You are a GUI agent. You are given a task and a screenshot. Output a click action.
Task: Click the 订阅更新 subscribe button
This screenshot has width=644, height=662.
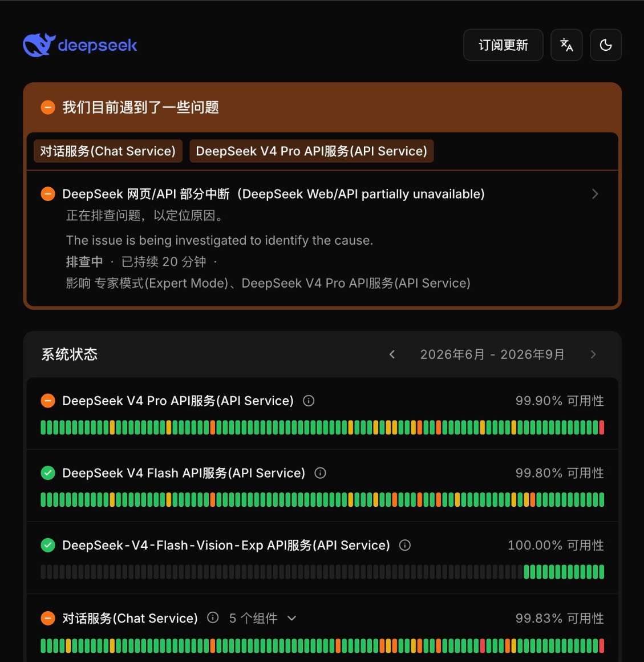[503, 45]
